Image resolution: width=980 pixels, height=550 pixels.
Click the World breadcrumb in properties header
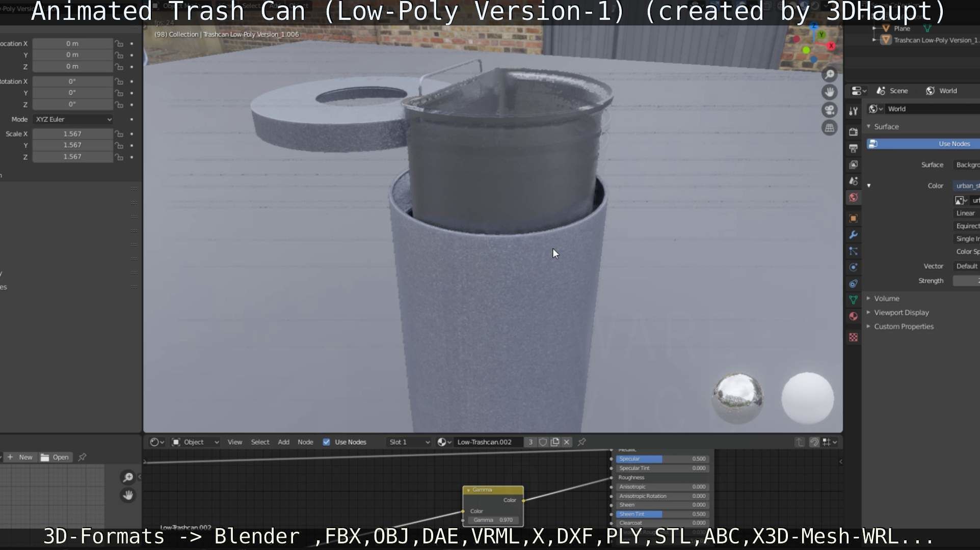(x=942, y=91)
